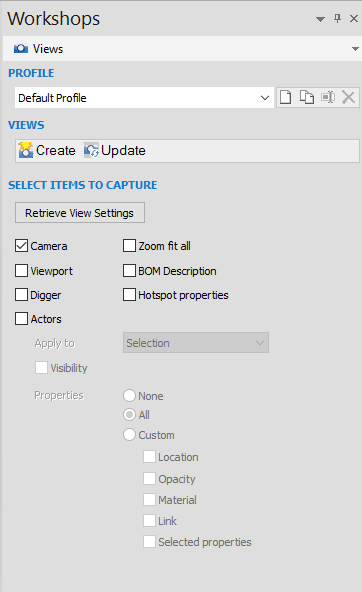
Task: Check the Hotspot properties box
Action: click(129, 295)
